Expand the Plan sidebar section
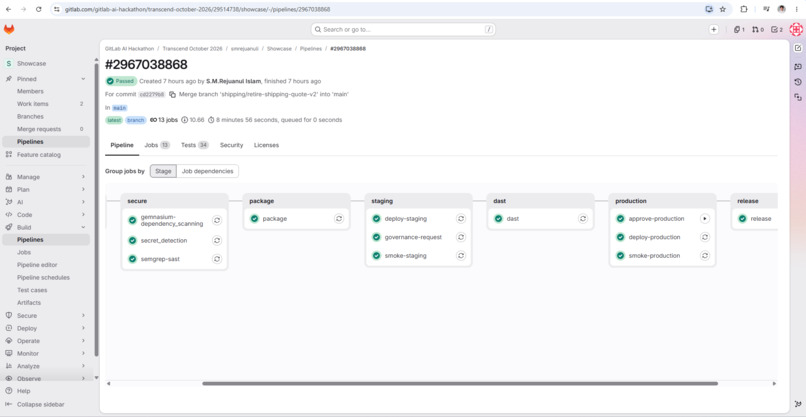The height and width of the screenshot is (417, 806). (x=83, y=190)
